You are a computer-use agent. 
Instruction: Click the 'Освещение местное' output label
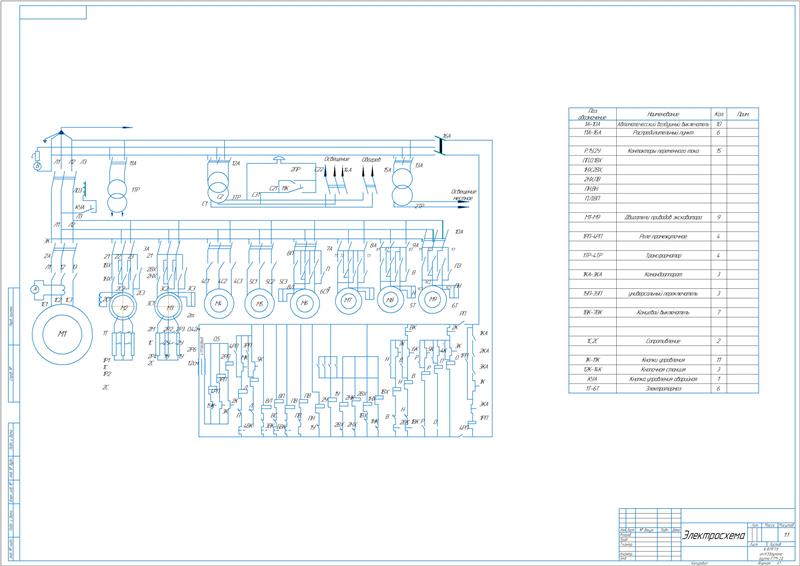point(463,195)
